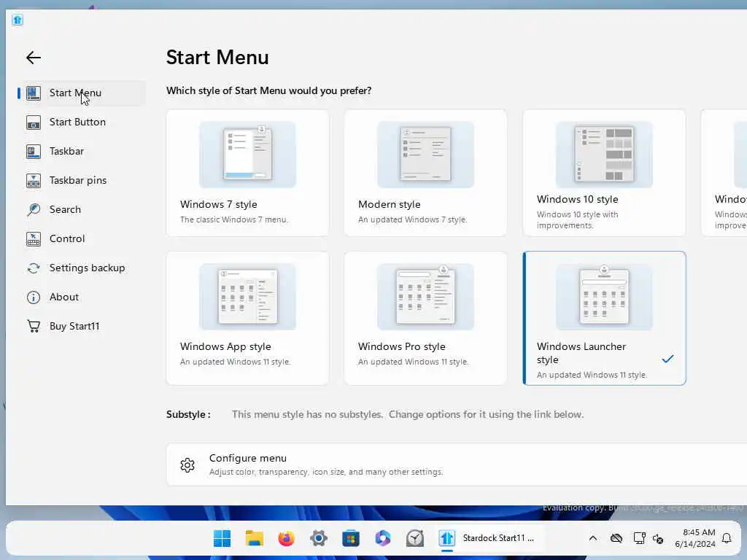Screen dimensions: 747x560
Task: Click the Taskbar pins sidebar icon
Action: coord(34,181)
